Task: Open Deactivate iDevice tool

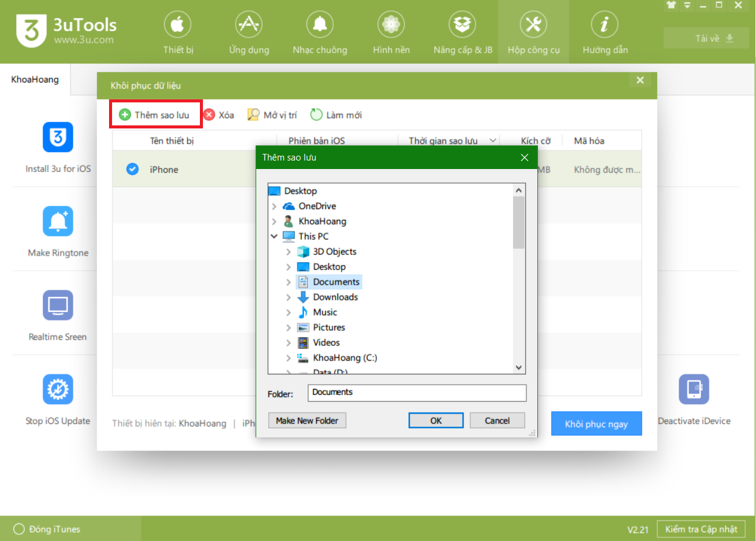Action: point(694,390)
